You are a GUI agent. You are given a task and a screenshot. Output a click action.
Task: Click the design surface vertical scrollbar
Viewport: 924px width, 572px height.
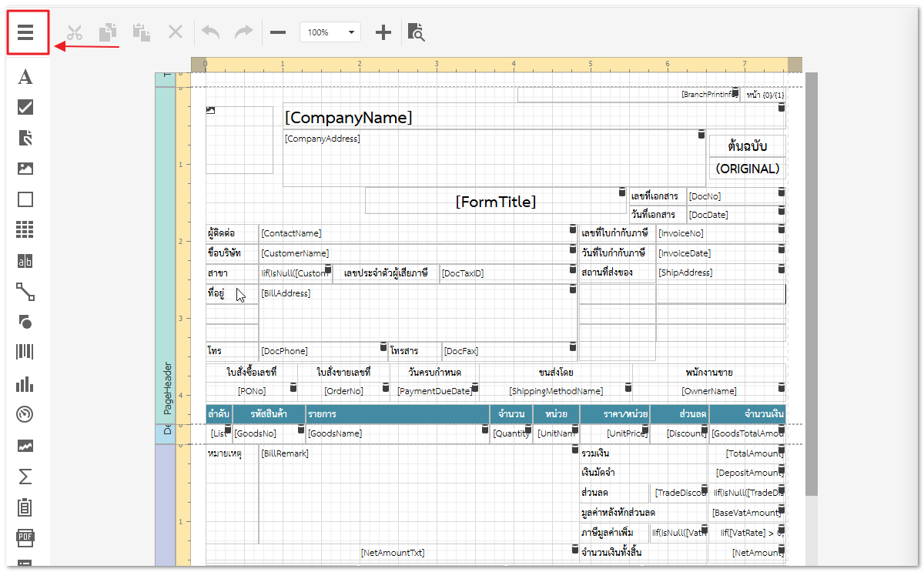[812, 285]
